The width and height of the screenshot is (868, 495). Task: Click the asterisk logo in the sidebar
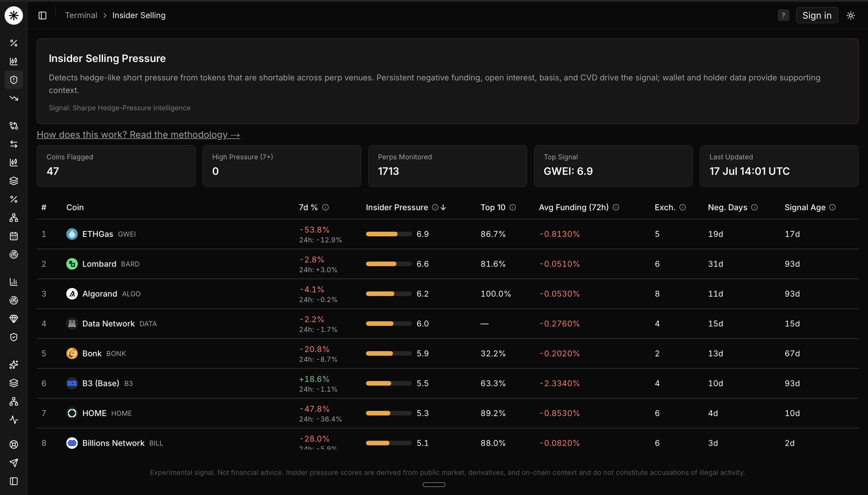pos(14,16)
